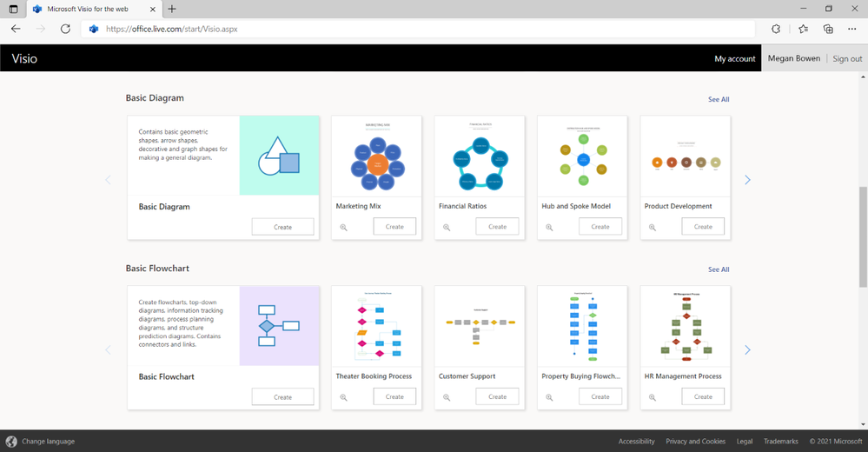This screenshot has width=868, height=452.
Task: Zoom preview of Property Buying Flowchart
Action: (x=550, y=397)
